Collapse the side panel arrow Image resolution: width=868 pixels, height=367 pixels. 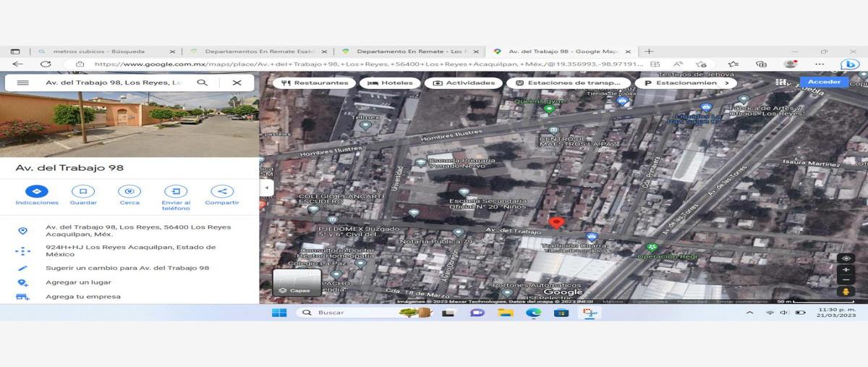point(266,187)
